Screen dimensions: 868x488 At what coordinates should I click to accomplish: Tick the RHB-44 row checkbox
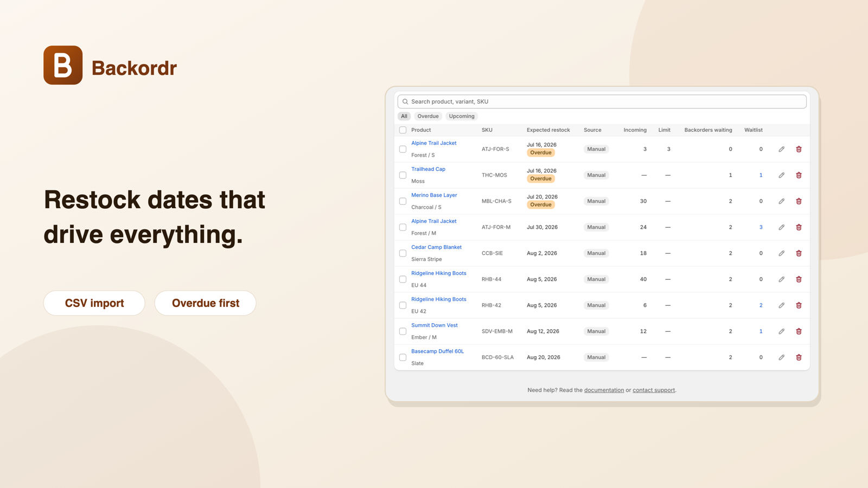(403, 279)
